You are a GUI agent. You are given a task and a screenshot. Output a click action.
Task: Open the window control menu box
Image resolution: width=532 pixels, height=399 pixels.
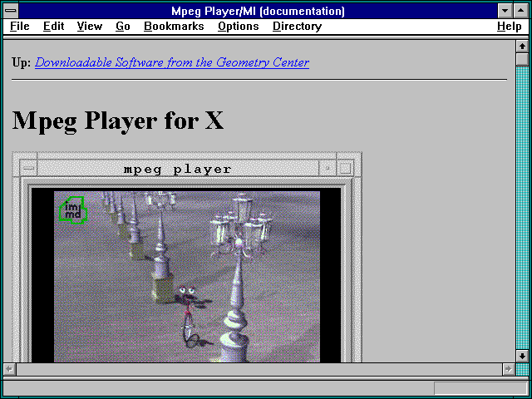pos(11,11)
